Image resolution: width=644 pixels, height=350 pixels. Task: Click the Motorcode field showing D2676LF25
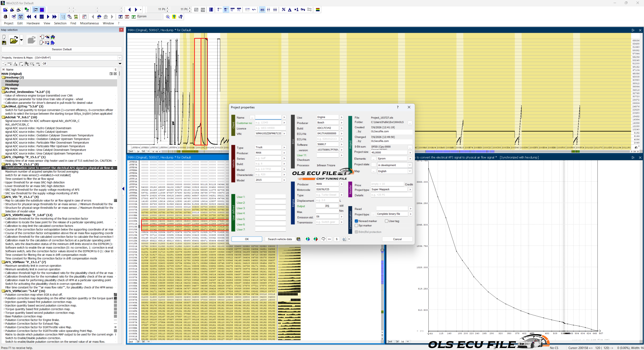(x=327, y=189)
